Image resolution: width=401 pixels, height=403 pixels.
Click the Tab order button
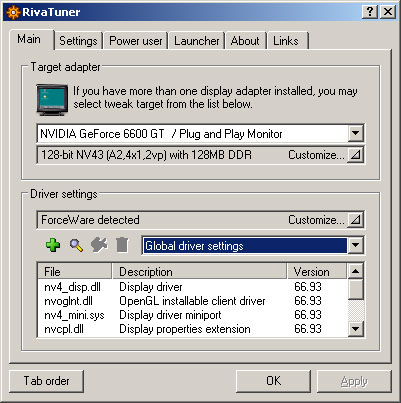tap(46, 381)
